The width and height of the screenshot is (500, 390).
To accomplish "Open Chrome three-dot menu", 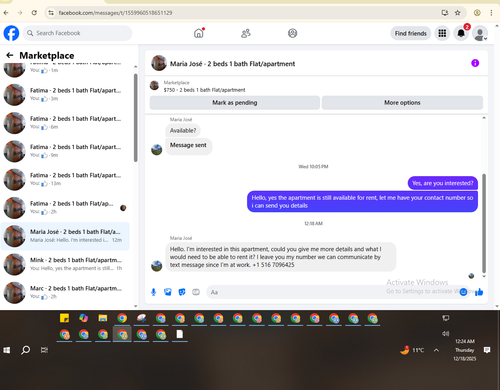I will (491, 13).
